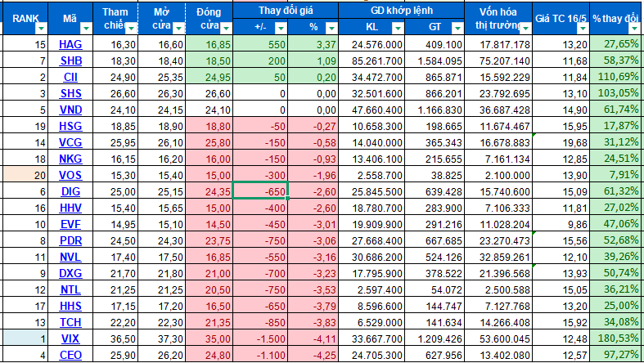Open the GT column filter dropdown
The height and width of the screenshot is (363, 644).
(457, 29)
